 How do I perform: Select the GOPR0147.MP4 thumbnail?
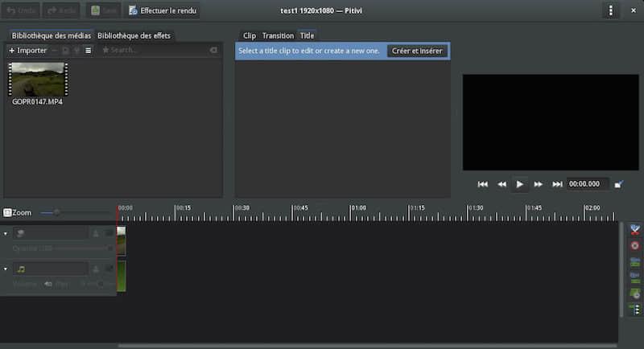tap(38, 80)
